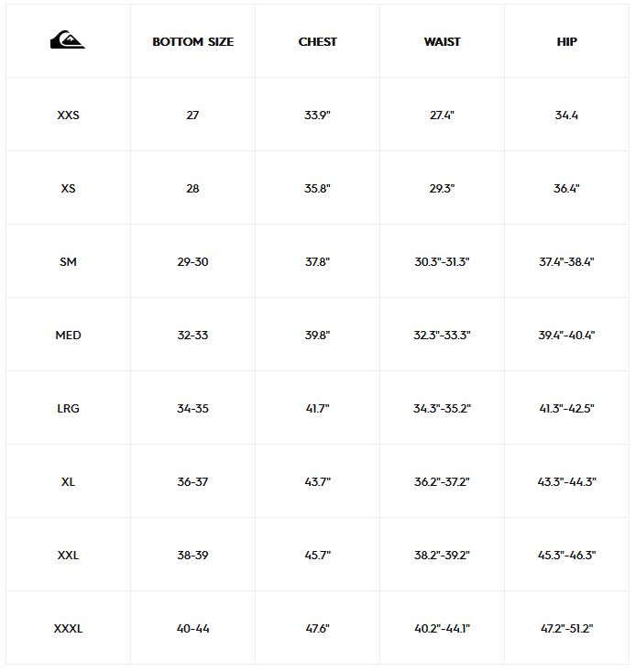Click the LRG size row label
The image size is (635, 672).
coord(68,409)
